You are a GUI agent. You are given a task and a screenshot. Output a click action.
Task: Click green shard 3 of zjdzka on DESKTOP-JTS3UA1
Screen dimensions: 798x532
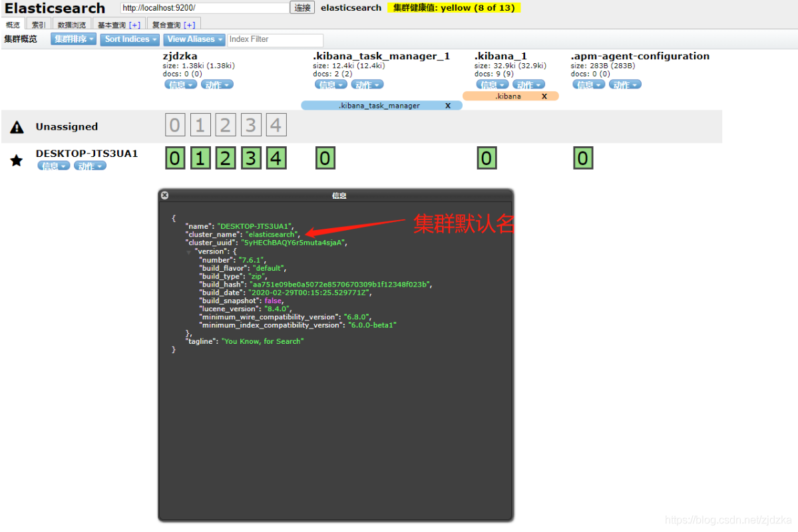(x=251, y=158)
